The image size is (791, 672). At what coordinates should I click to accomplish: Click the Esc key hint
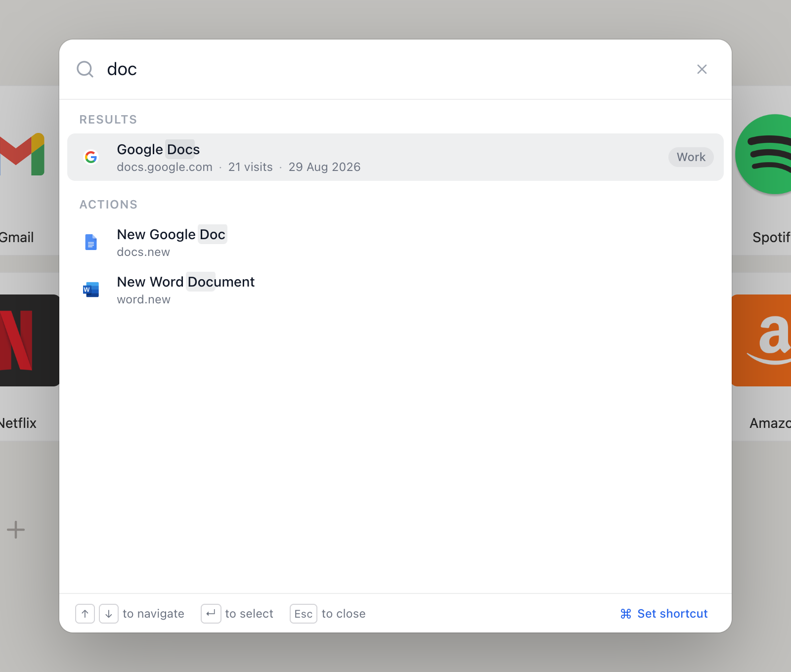[304, 614]
